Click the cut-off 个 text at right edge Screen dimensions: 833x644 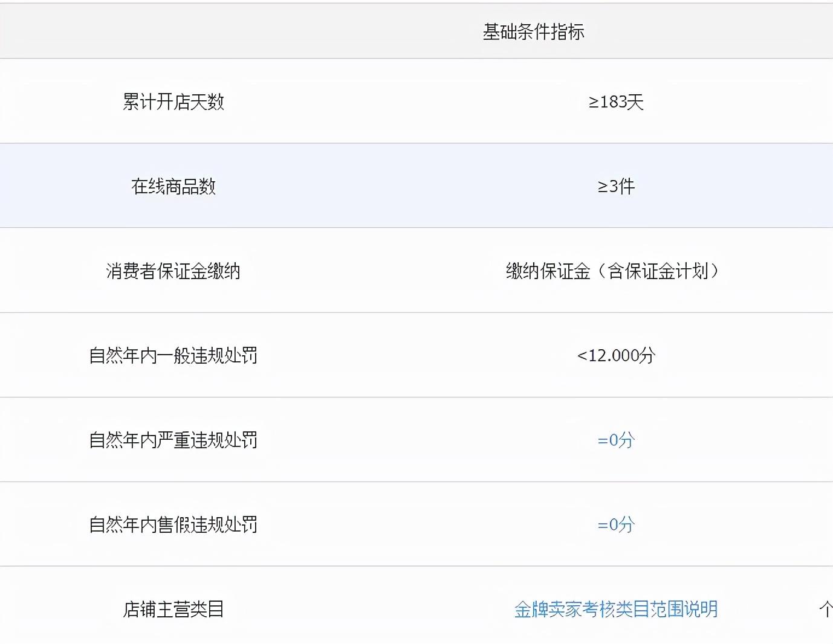pos(826,609)
